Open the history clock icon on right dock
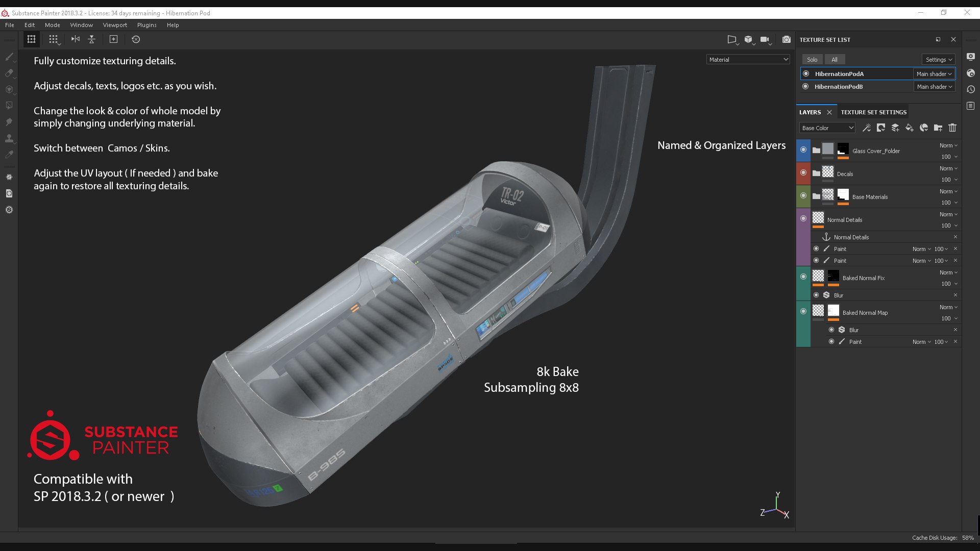The height and width of the screenshot is (551, 980). pos(971,89)
